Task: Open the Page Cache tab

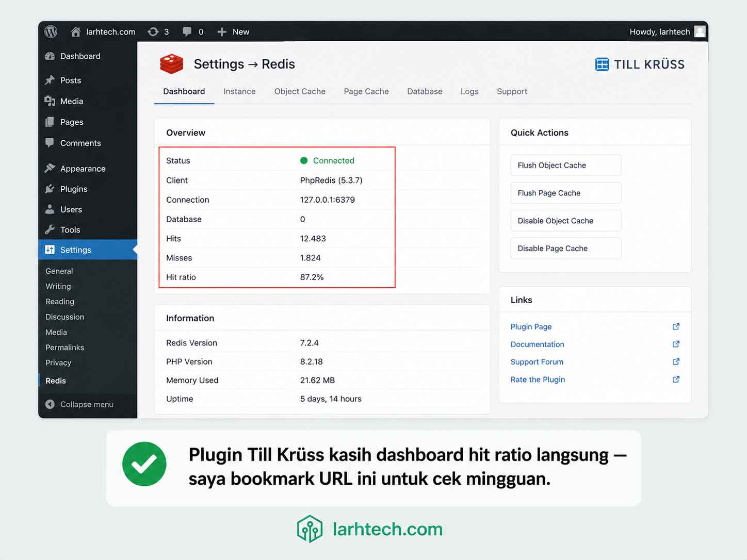Action: pyautogui.click(x=366, y=91)
